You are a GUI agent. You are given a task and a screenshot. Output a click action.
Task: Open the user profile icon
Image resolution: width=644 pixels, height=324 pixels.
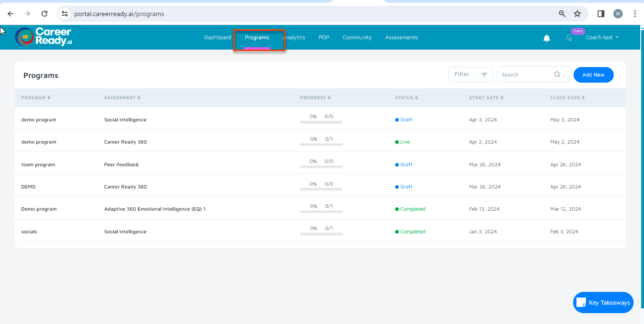pyautogui.click(x=569, y=38)
